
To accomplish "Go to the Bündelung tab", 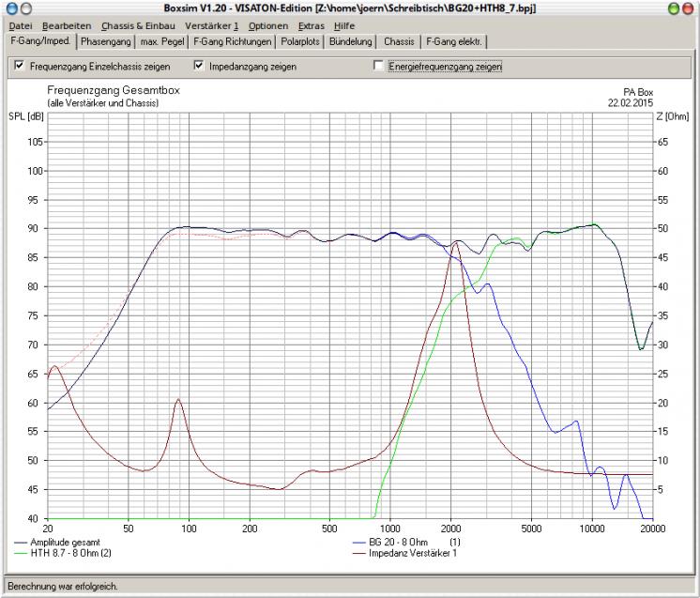I will tap(353, 41).
